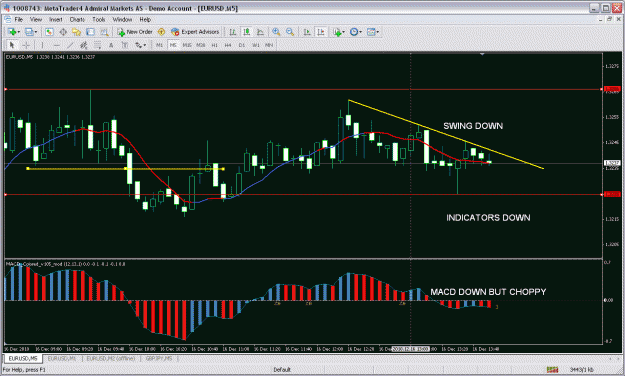Toggle Chart Shift icon

(321, 32)
